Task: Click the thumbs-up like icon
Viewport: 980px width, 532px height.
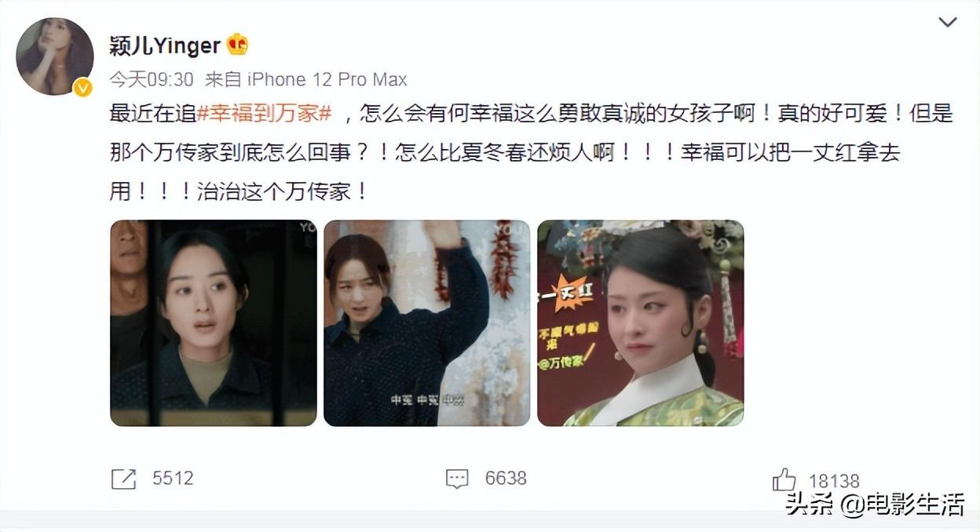Action: pos(784,479)
